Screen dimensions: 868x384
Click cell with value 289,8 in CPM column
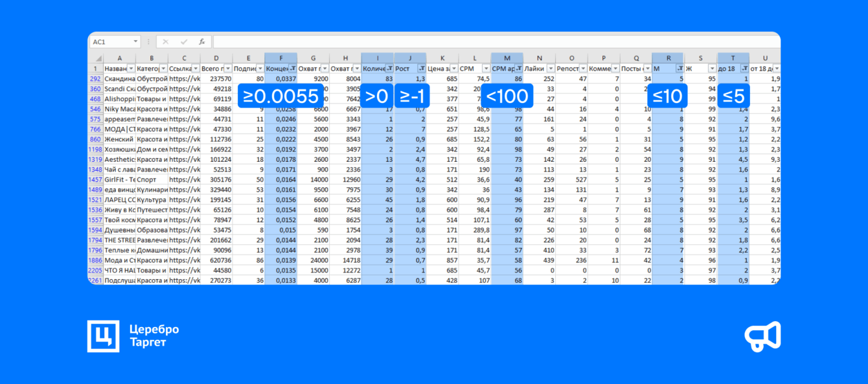[474, 230]
